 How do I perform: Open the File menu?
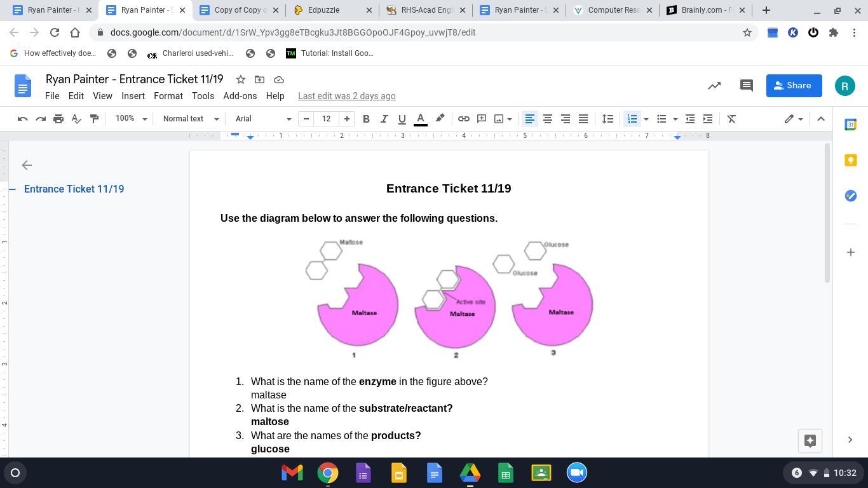coord(52,96)
